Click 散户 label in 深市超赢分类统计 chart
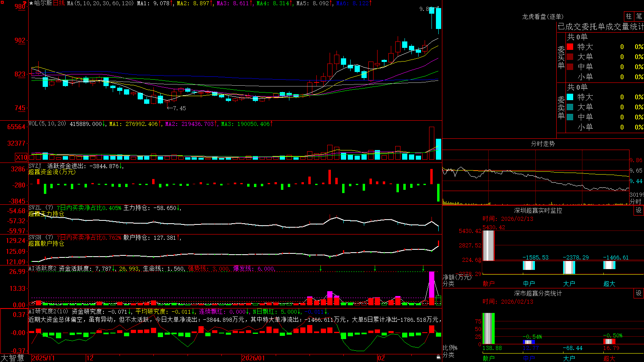This screenshot has width=644, height=362. point(488,358)
